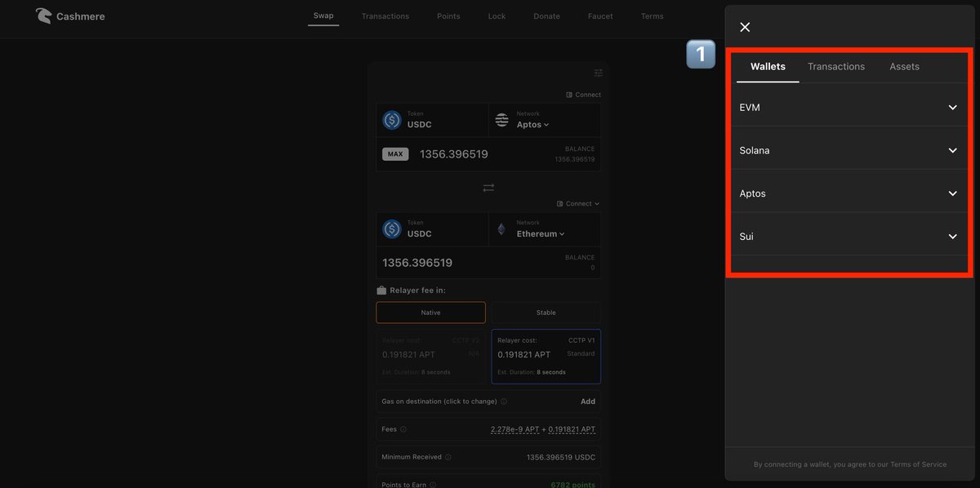Expand the Sui wallets section
The height and width of the screenshot is (488, 980).
[x=849, y=237]
